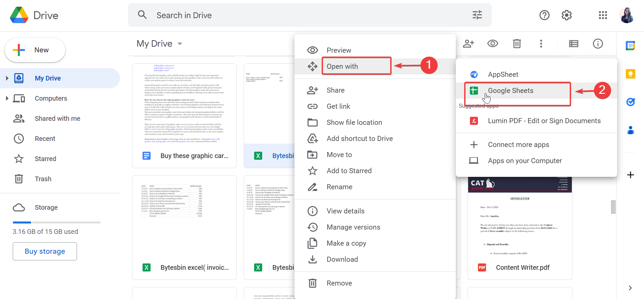Click the vertical scrollbar handle

[x=613, y=207]
